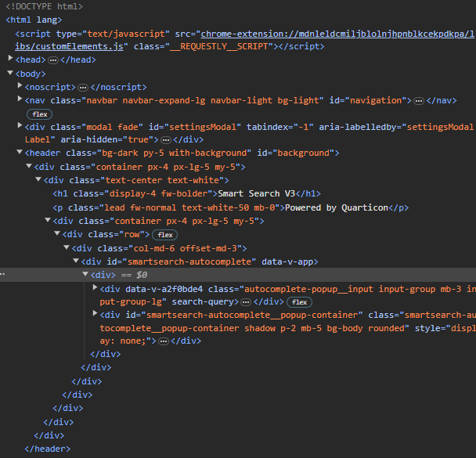Click the __REQUESTLY__SCRIPT class value
This screenshot has width=476, height=458.
pos(221,46)
